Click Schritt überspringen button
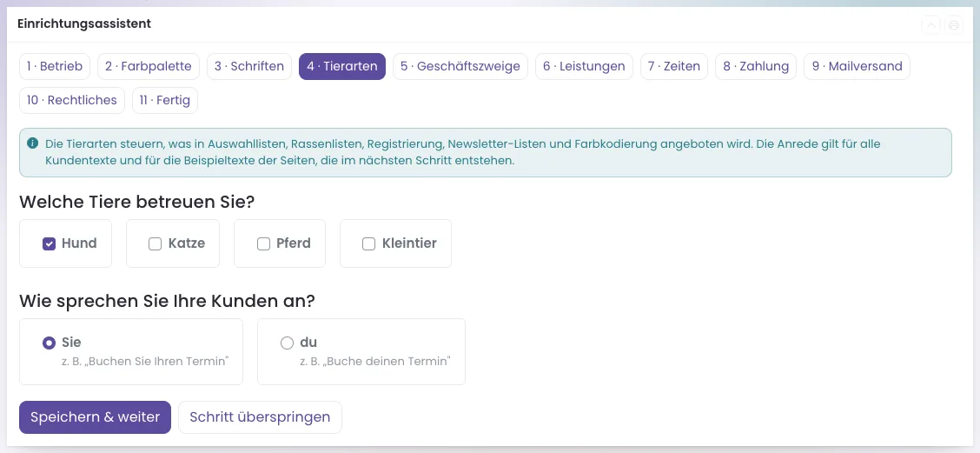This screenshot has width=980, height=453. click(260, 417)
